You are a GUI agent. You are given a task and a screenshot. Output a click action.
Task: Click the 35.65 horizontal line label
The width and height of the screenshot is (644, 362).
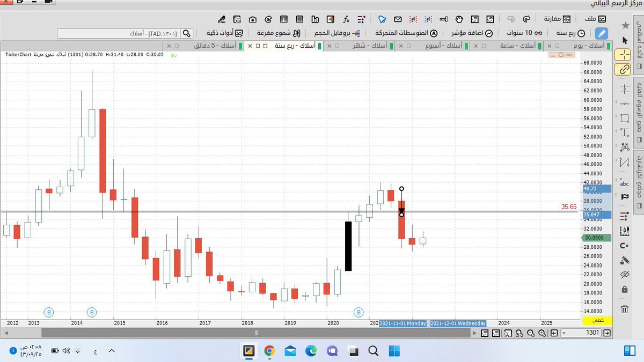pos(569,206)
